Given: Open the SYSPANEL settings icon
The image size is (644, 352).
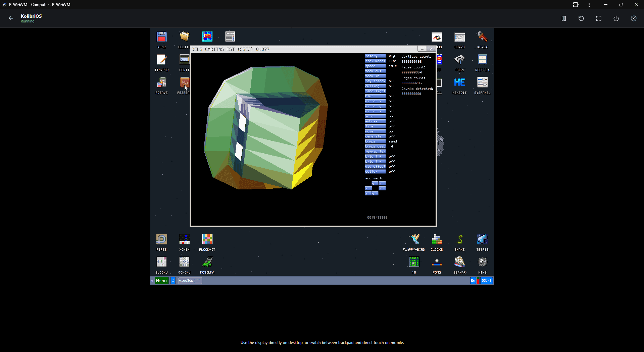Looking at the screenshot, I should coord(482,82).
